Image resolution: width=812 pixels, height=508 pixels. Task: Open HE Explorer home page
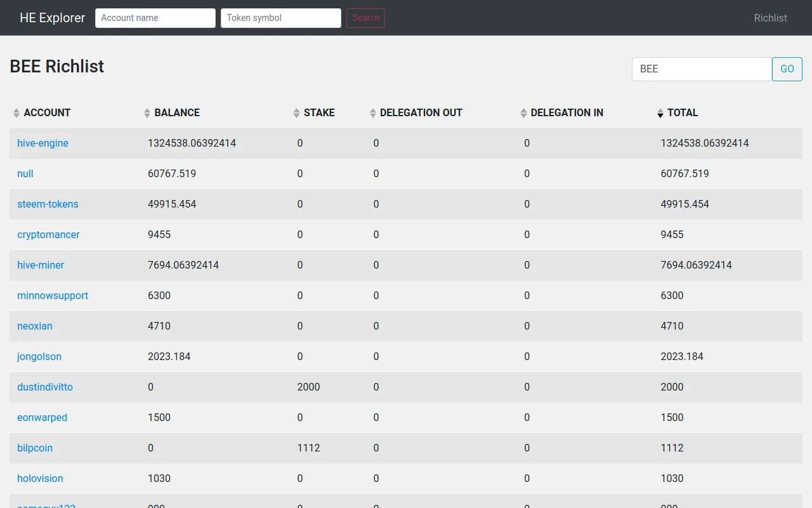coord(52,18)
